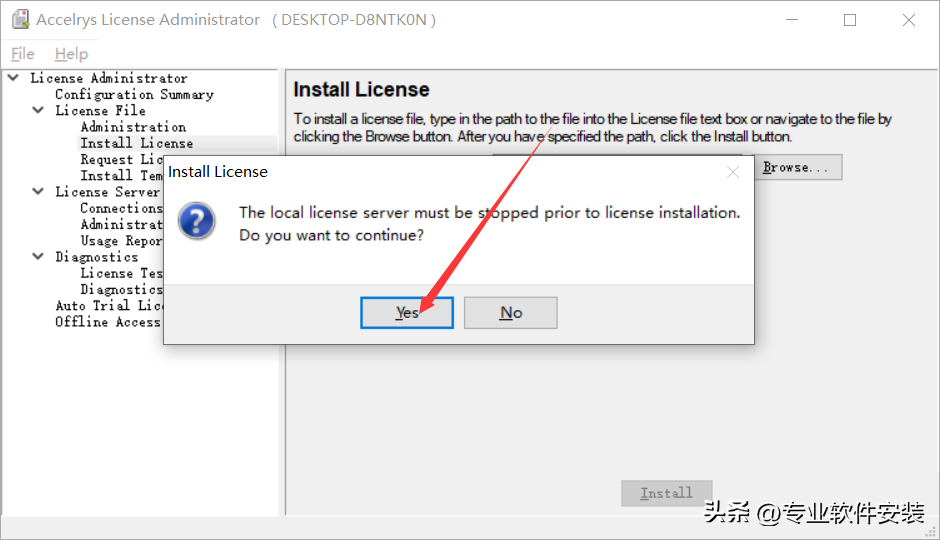The width and height of the screenshot is (940, 540).
Task: Open the File menu
Action: (22, 54)
